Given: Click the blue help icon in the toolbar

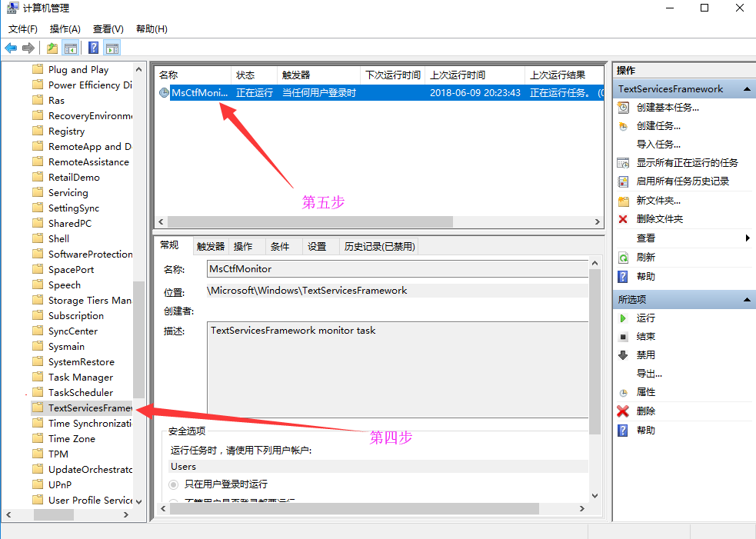Looking at the screenshot, I should [x=93, y=48].
